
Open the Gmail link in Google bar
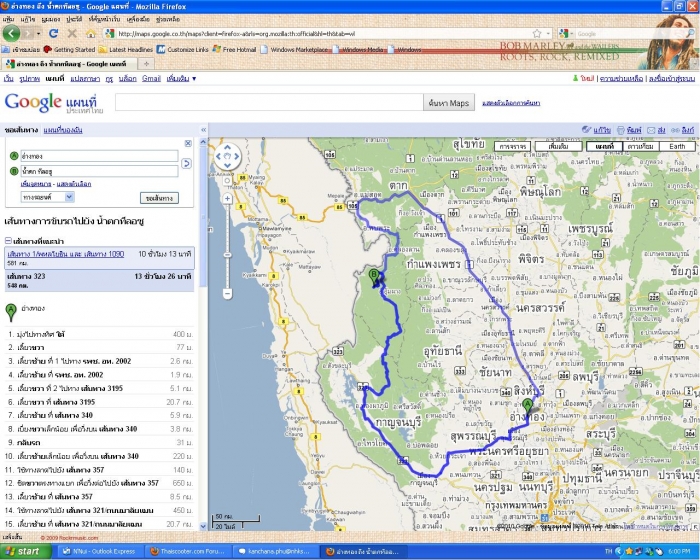pos(151,78)
